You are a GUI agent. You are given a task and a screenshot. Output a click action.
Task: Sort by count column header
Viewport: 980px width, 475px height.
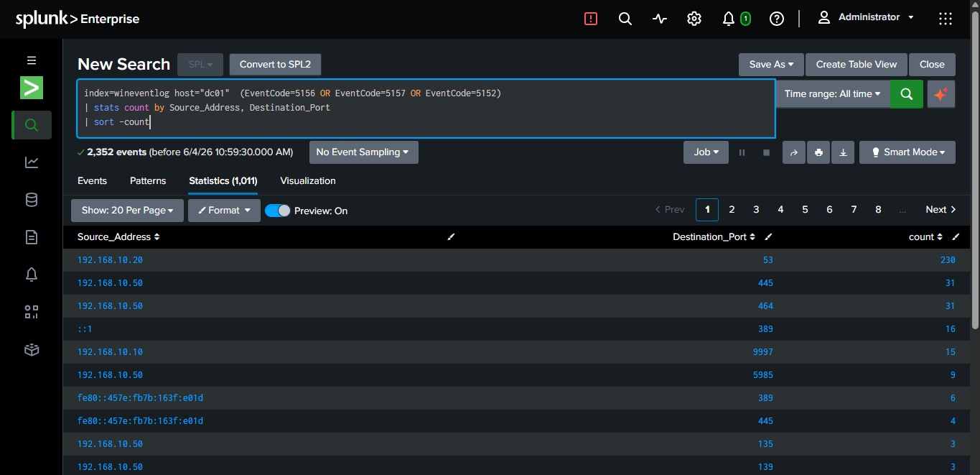(x=925, y=236)
